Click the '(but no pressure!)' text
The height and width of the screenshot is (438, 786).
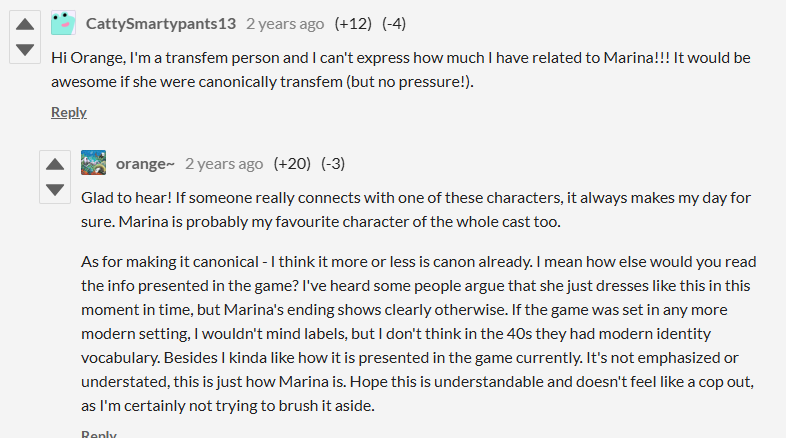click(410, 82)
